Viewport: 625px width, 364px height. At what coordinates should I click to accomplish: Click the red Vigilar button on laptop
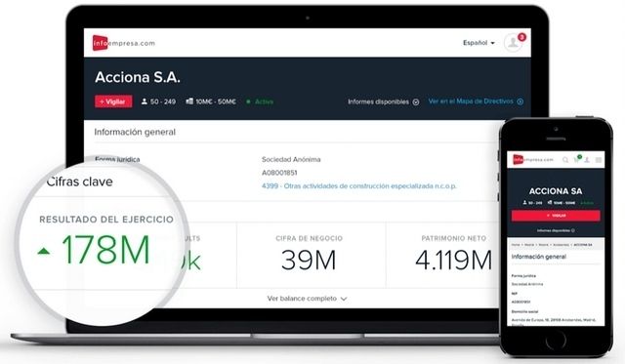point(113,101)
